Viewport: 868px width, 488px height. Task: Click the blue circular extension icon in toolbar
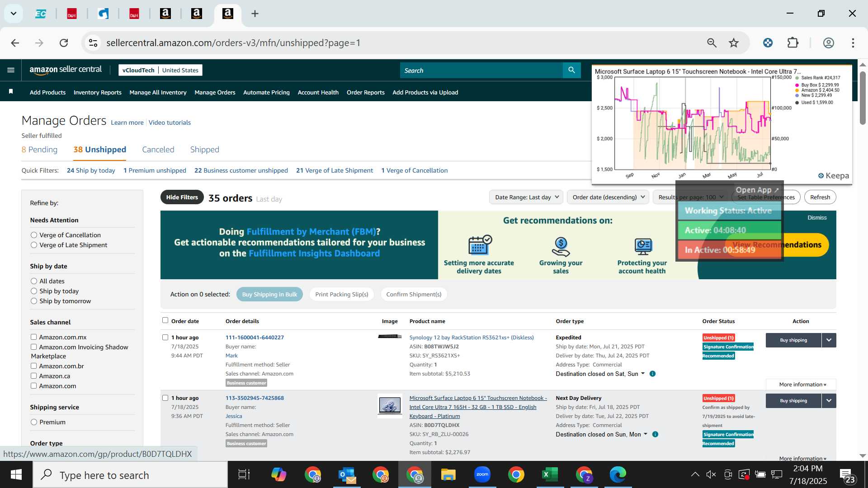pos(768,43)
